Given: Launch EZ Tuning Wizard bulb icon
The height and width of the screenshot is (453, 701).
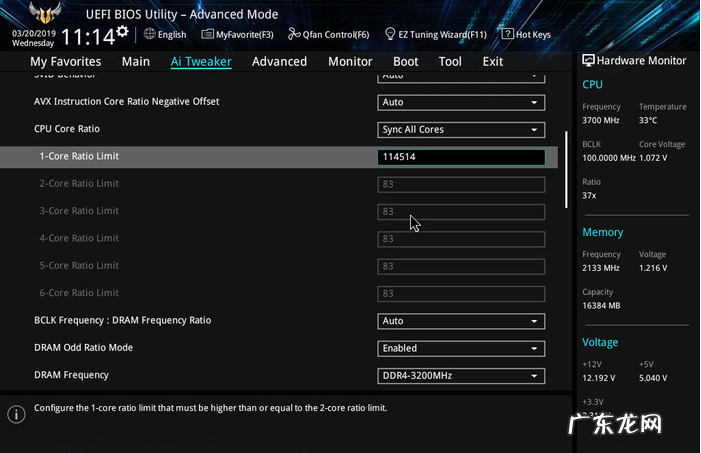Looking at the screenshot, I should click(390, 34).
